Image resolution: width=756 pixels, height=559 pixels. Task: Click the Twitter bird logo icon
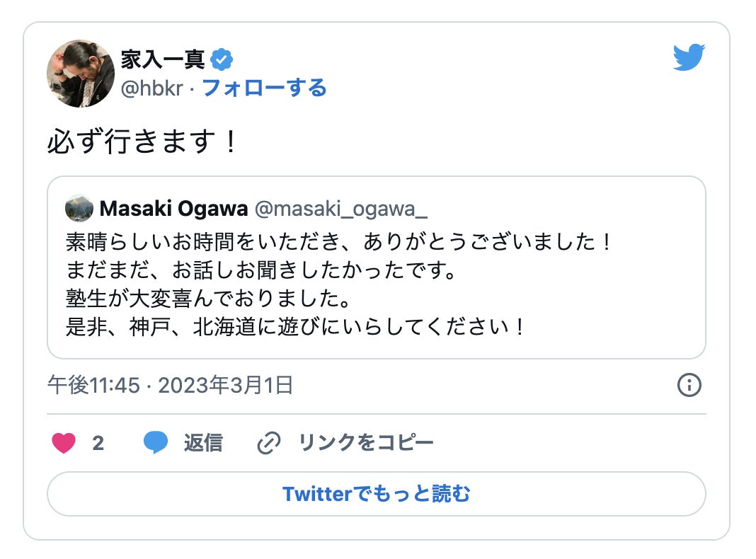[688, 58]
